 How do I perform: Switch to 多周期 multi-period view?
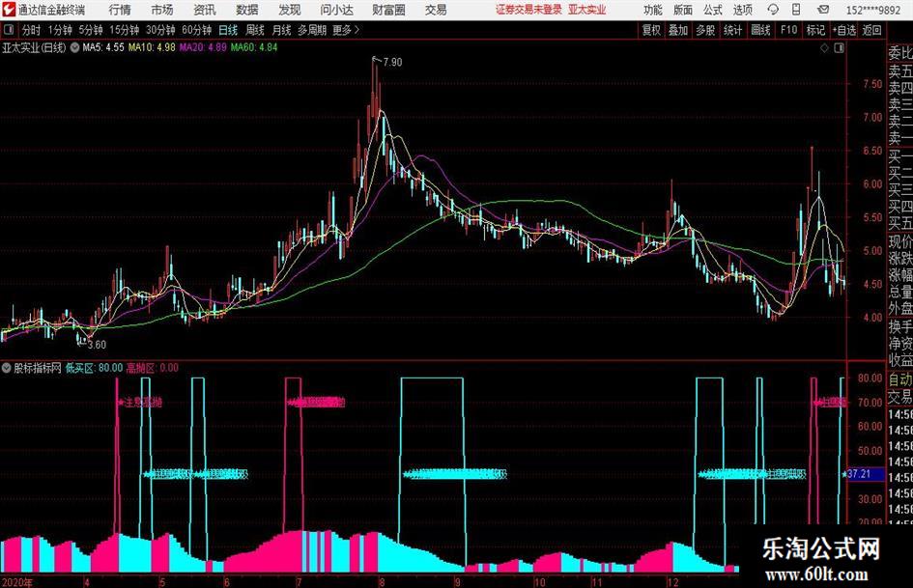[x=312, y=30]
